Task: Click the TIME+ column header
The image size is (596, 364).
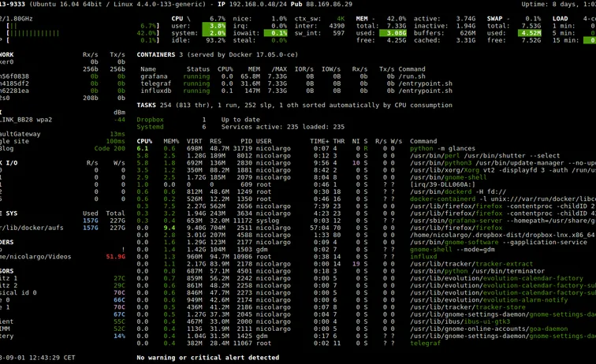Action: [x=319, y=141]
